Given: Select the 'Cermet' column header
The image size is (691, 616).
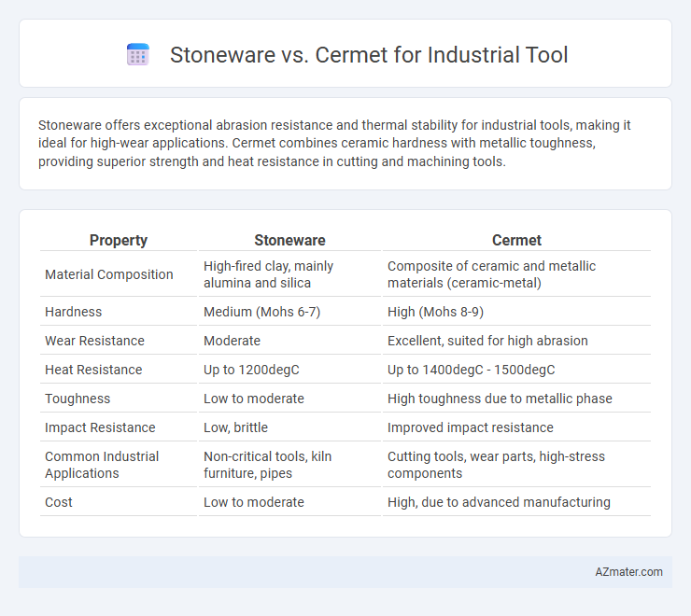Looking at the screenshot, I should click(516, 240).
